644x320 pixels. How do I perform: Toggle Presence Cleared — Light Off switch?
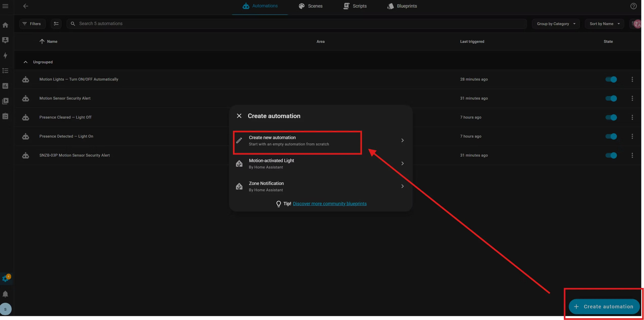(x=611, y=117)
